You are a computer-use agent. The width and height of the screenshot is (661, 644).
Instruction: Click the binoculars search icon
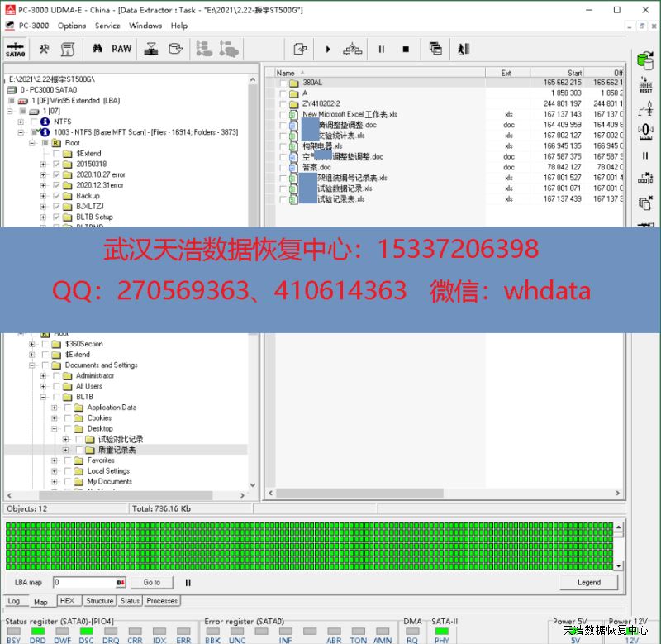coord(97,50)
